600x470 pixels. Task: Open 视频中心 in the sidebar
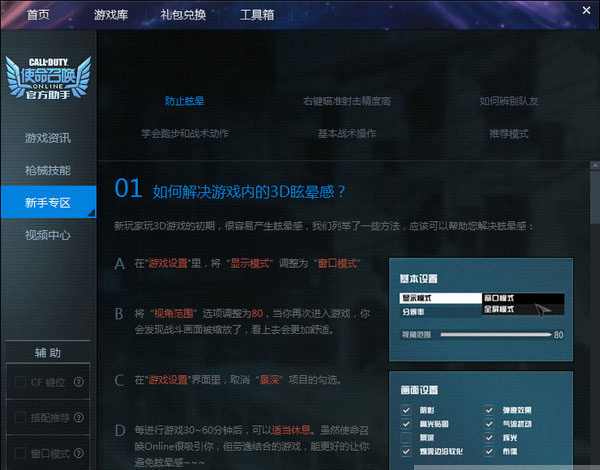click(48, 235)
